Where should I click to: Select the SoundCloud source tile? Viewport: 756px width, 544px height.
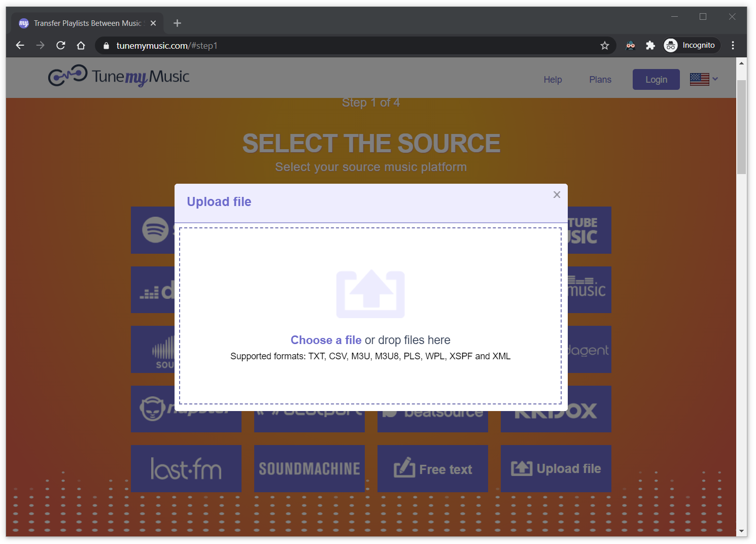click(153, 350)
